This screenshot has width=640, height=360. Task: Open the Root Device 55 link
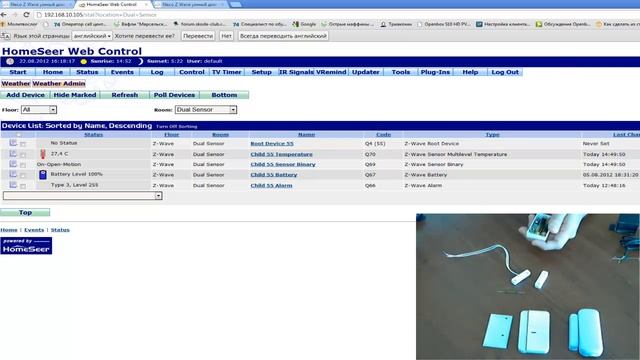(272, 144)
